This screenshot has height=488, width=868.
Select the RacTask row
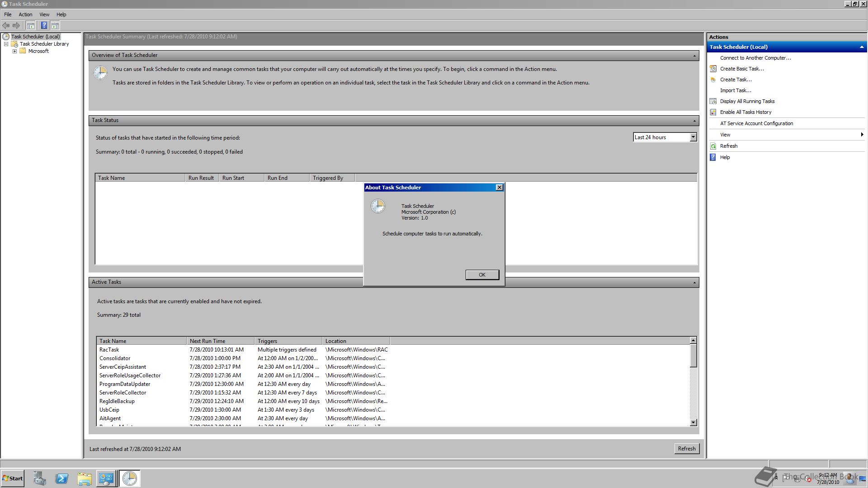(x=244, y=350)
